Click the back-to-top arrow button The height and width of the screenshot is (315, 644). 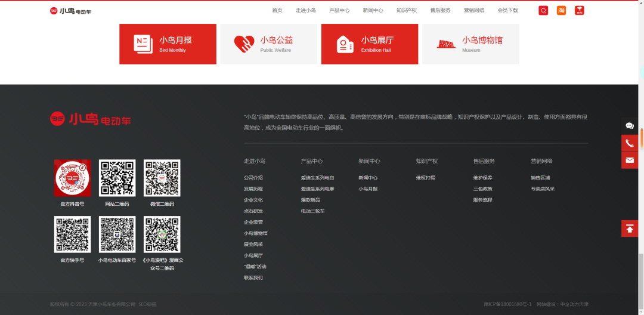(x=630, y=228)
